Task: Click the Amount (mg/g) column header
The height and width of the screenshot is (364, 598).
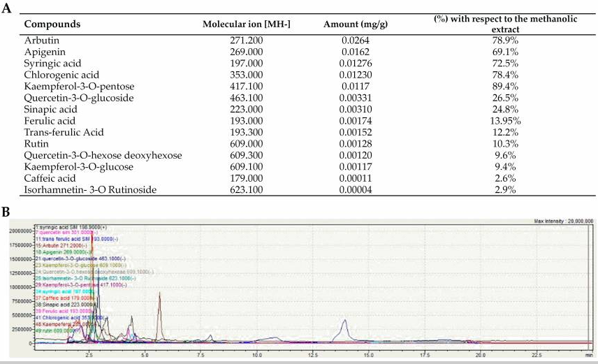Action: pos(350,24)
